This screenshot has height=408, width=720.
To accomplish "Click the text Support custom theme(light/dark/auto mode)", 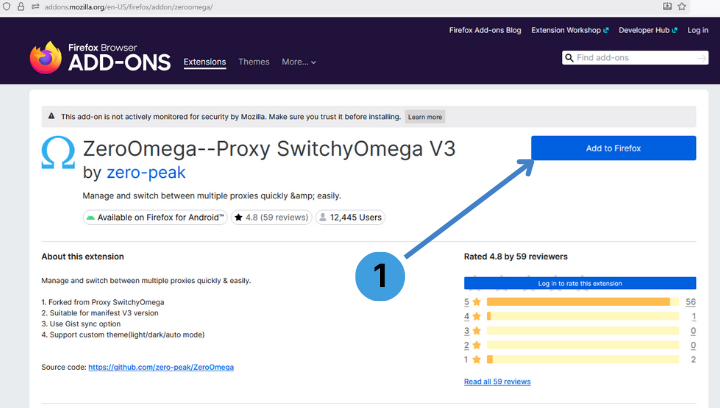I will pos(127,335).
